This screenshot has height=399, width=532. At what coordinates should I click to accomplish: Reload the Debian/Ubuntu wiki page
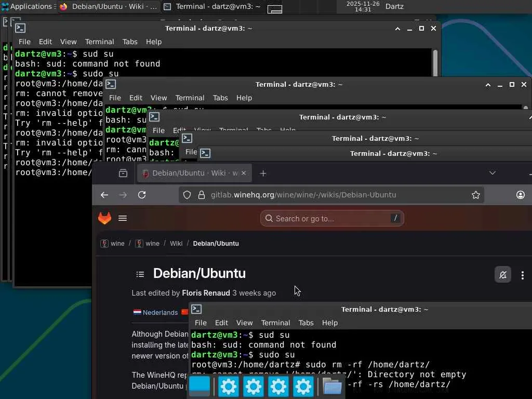click(142, 195)
